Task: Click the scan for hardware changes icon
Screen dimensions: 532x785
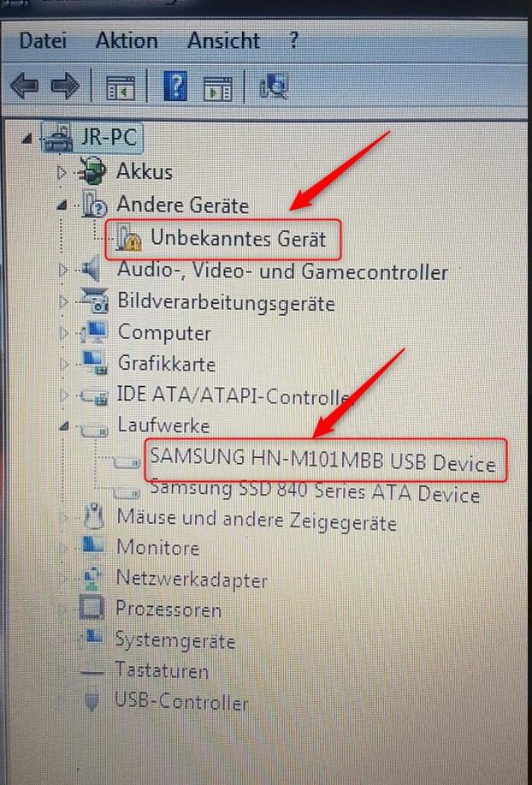Action: click(x=274, y=86)
